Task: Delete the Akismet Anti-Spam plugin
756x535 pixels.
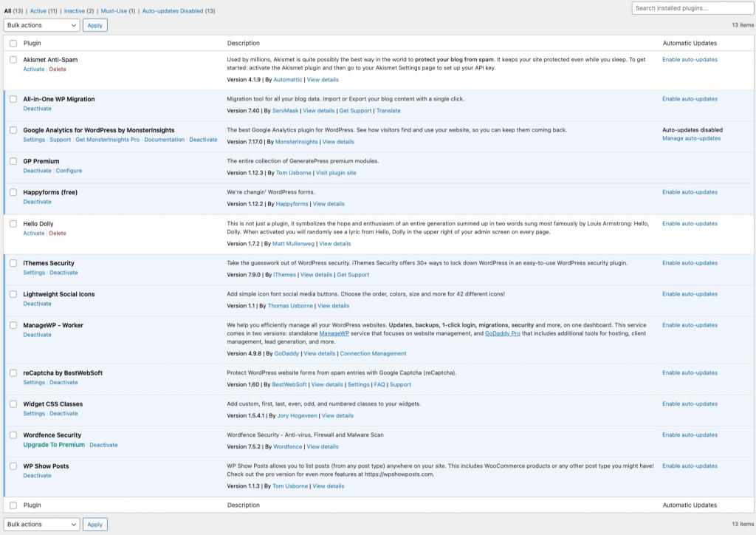Action: [x=58, y=69]
